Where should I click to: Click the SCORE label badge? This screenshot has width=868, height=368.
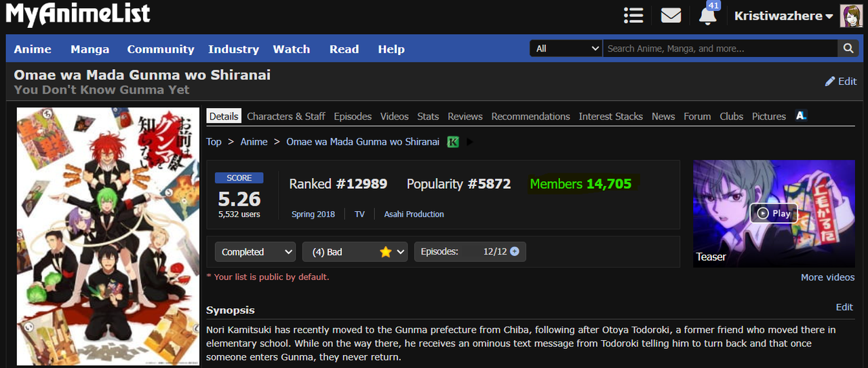(239, 178)
